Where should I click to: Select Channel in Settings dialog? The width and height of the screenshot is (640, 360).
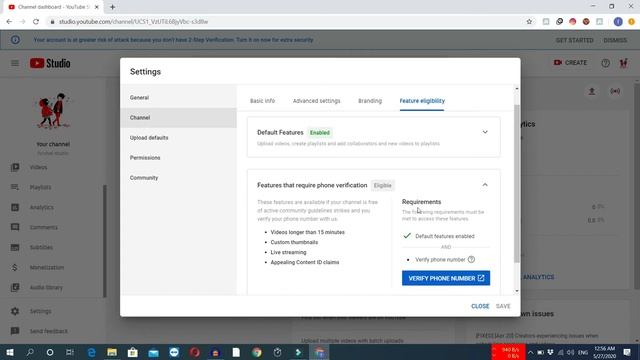[x=178, y=118]
